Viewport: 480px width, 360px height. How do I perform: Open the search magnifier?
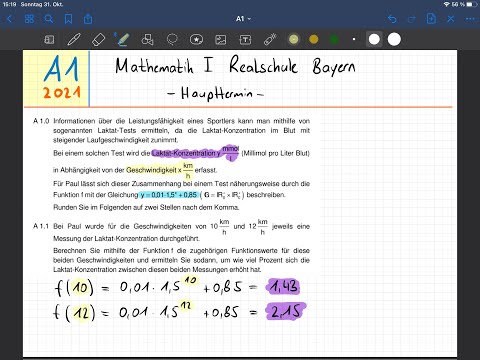point(49,19)
